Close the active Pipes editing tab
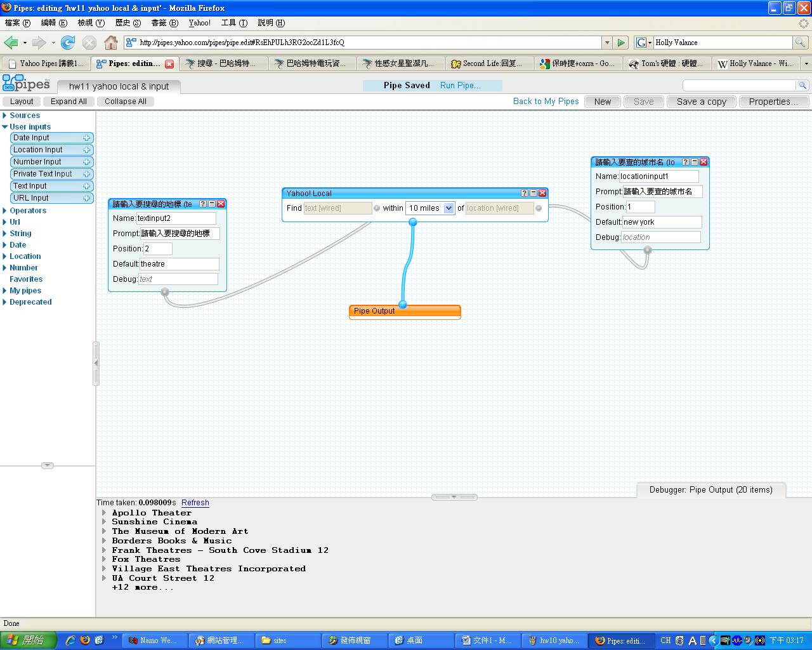Viewport: 812px width, 650px height. point(169,63)
